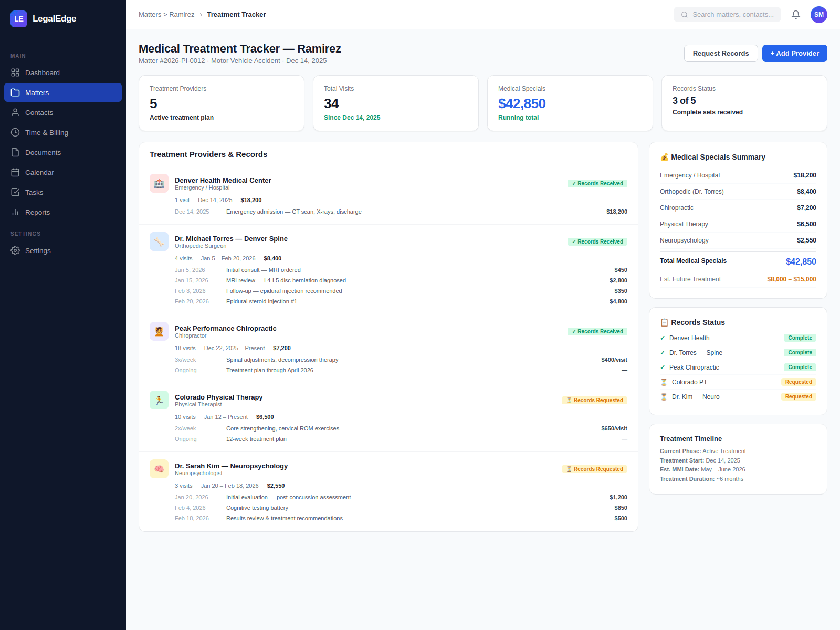Click the money bag icon in Specials Summary

point(664,157)
